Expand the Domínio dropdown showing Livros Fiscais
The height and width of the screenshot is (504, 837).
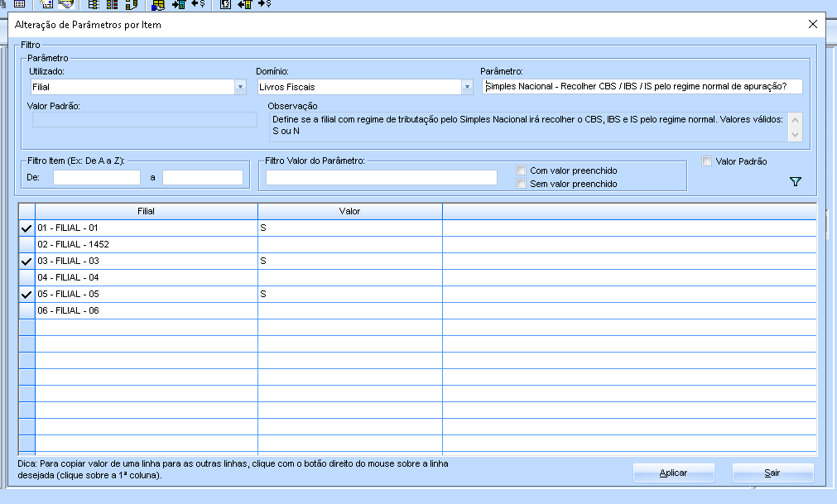(466, 87)
